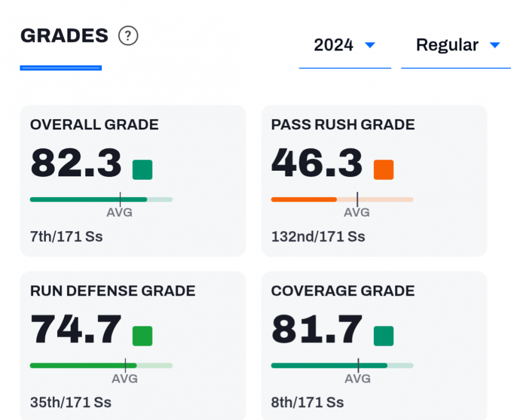Click the blue arrow next to Regular
This screenshot has height=420, width=511.
(494, 45)
